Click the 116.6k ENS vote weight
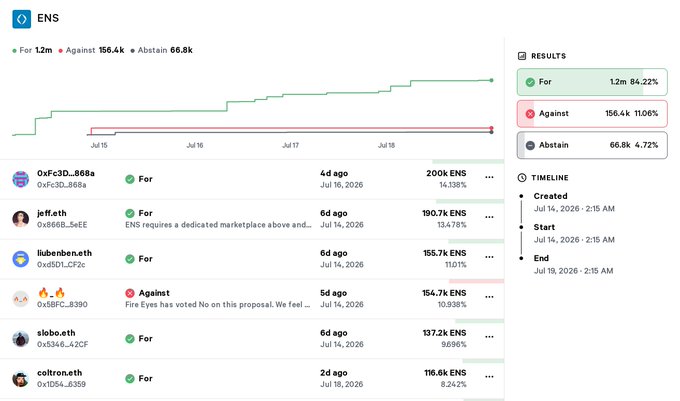The width and height of the screenshot is (680, 401). 445,373
